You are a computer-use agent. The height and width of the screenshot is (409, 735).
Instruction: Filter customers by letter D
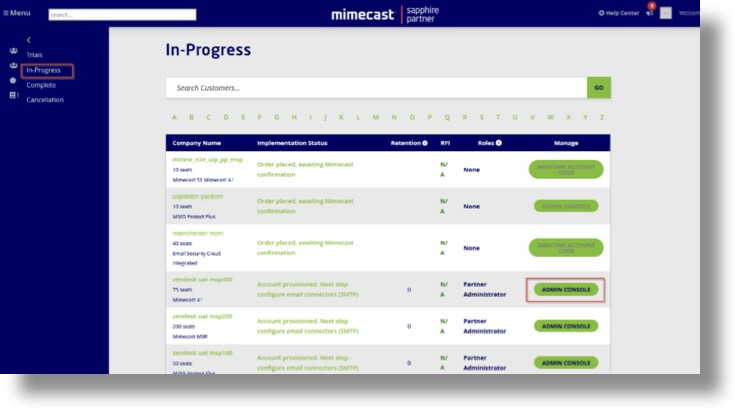tap(226, 117)
